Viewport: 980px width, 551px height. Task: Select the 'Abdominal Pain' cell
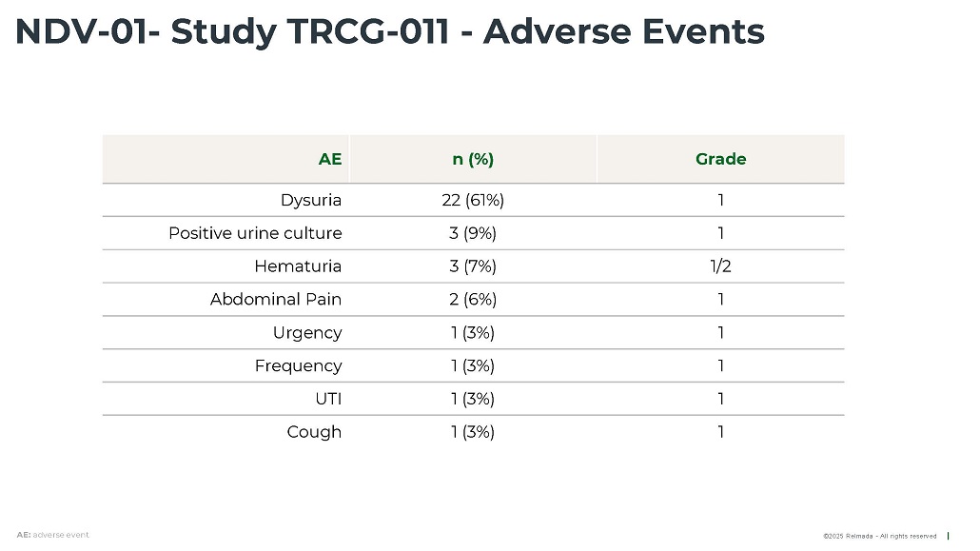[276, 300]
